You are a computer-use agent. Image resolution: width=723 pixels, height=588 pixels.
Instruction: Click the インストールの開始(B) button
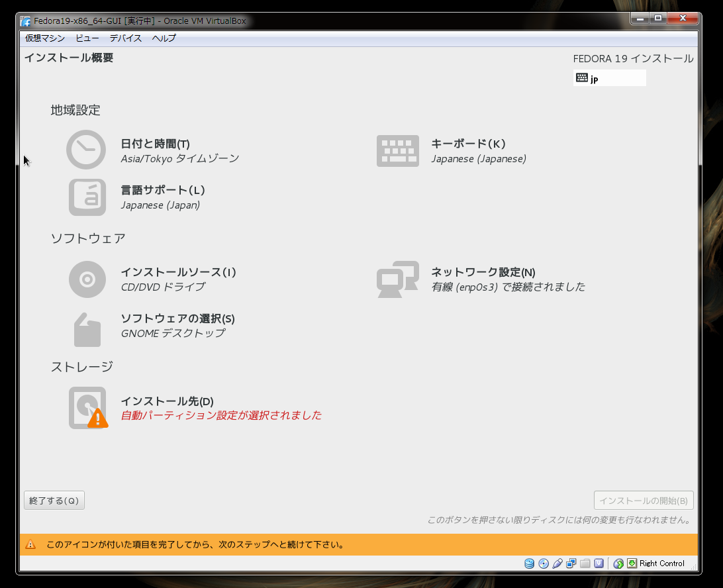pos(644,501)
